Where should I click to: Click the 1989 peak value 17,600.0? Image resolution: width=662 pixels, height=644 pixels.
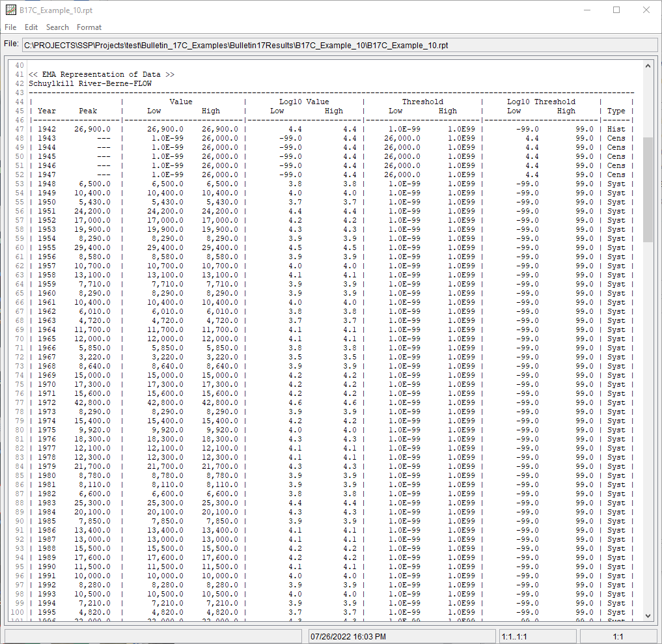92,558
